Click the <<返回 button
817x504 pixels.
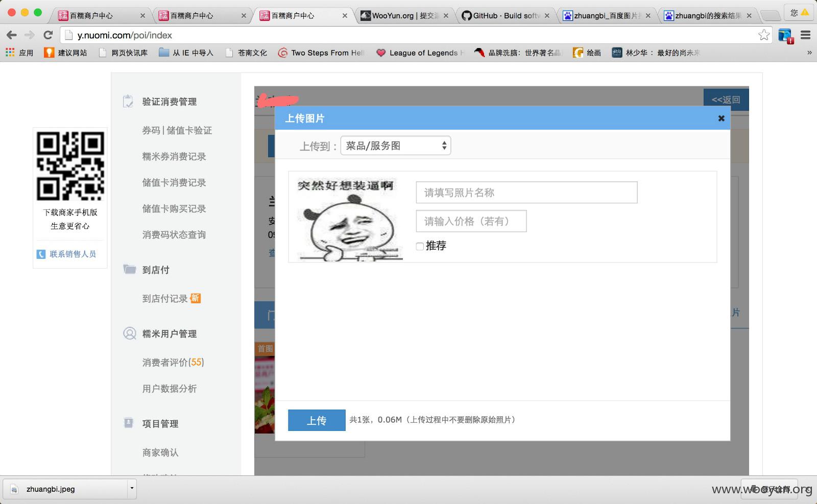pos(726,100)
